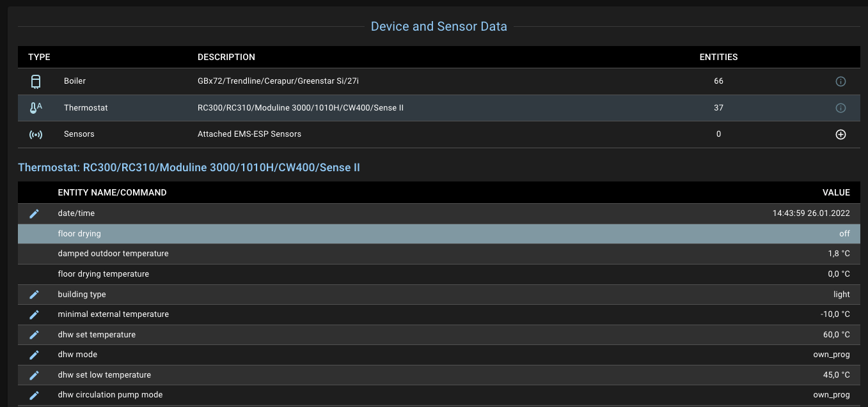Click the Thermostat section heading link
Image resolution: width=868 pixels, height=407 pixels.
pyautogui.click(x=189, y=167)
